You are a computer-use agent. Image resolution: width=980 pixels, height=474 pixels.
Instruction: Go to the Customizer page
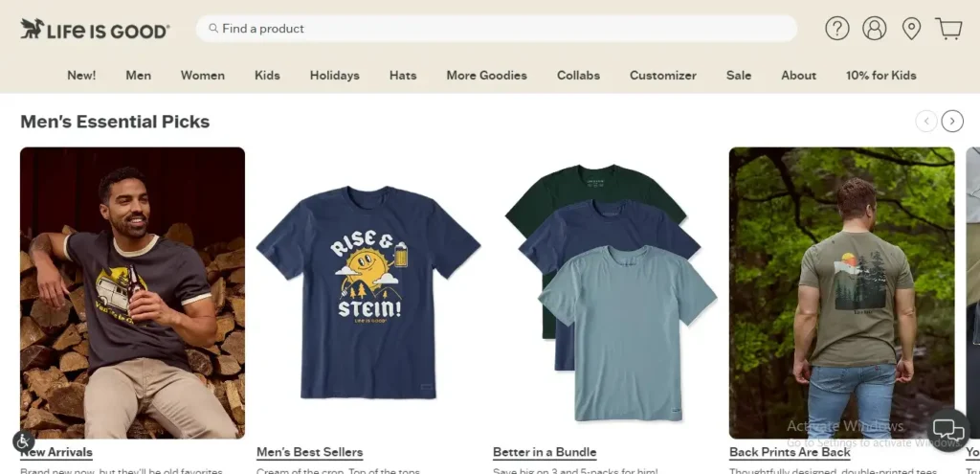click(x=662, y=76)
